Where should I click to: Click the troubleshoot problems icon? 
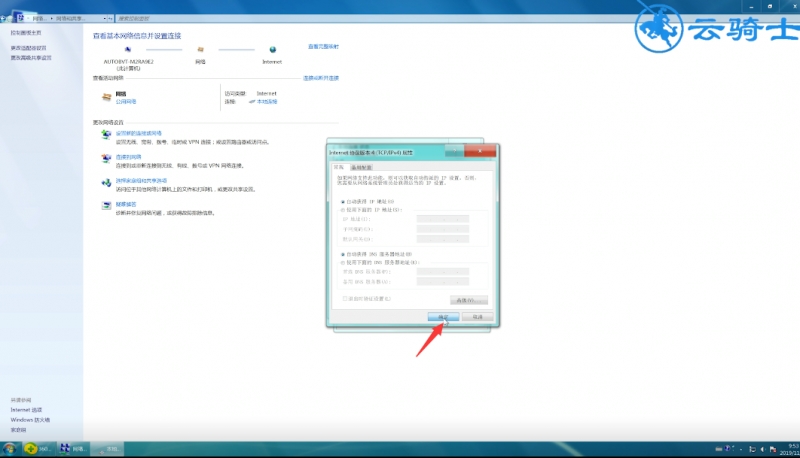(x=106, y=206)
